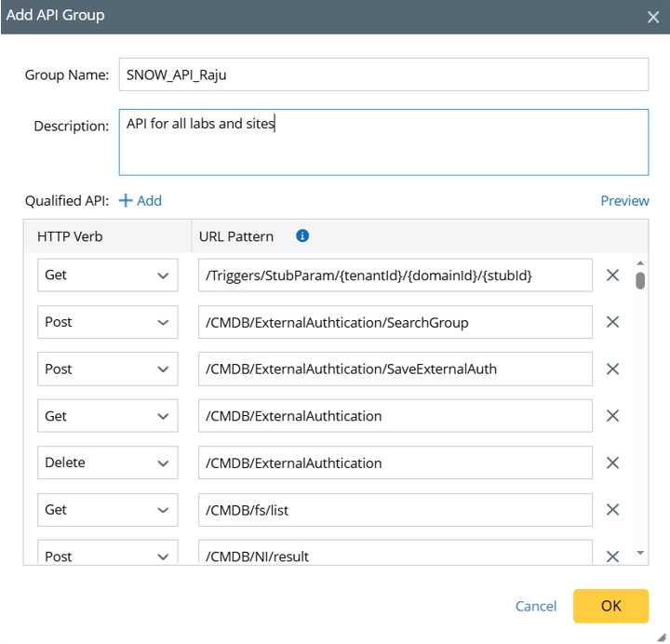Change HTTP Verb for /CMDB/fs/list row
Image resolution: width=670 pixels, height=644 pixels.
tap(107, 509)
